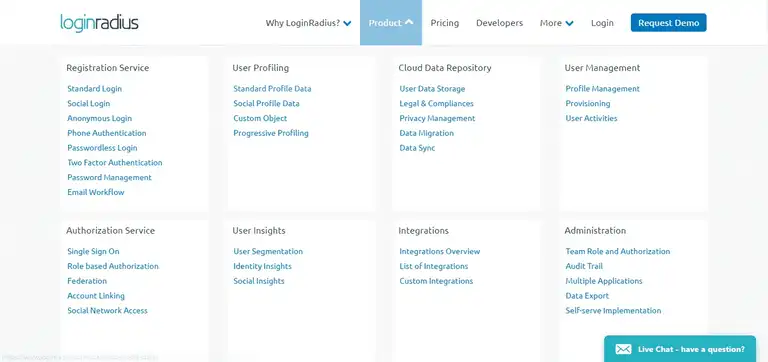Open Profile Management
This screenshot has height=362, width=768.
click(x=602, y=89)
